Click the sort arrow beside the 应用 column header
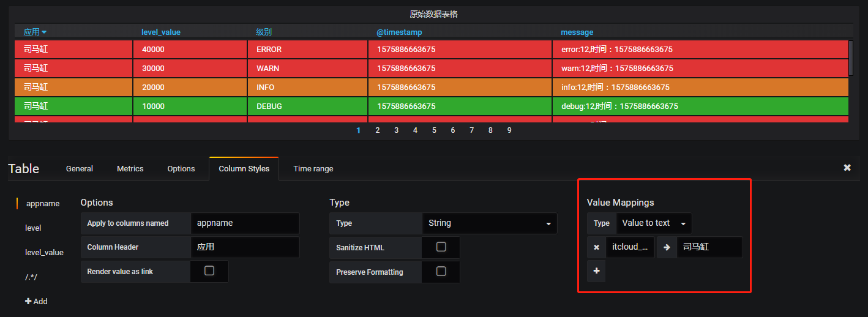The image size is (868, 317). [x=44, y=32]
